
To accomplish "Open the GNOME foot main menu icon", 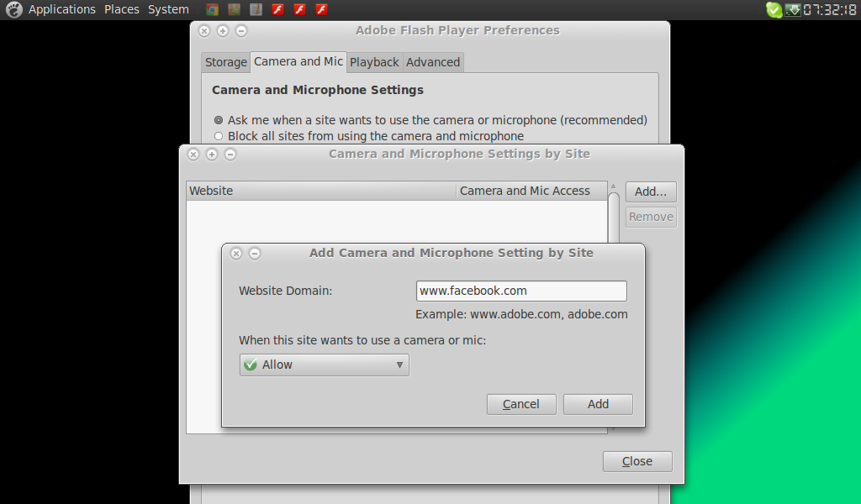I will (x=13, y=9).
